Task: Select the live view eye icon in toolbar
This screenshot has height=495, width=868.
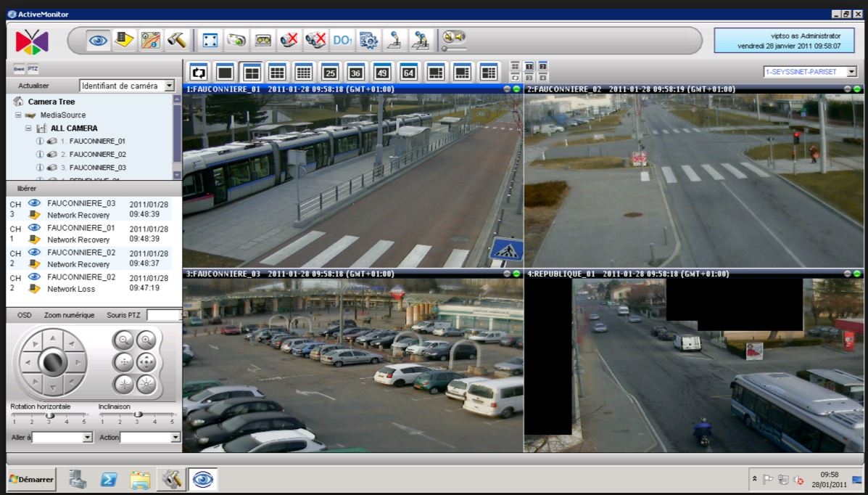Action: click(x=98, y=40)
